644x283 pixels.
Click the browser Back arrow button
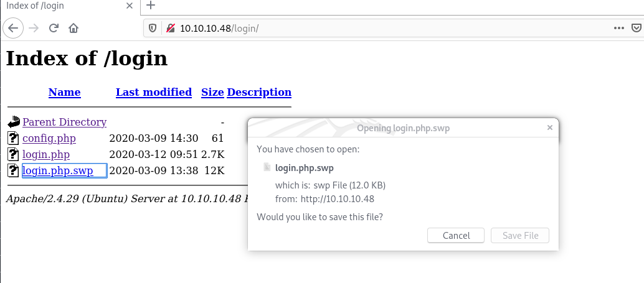point(14,28)
